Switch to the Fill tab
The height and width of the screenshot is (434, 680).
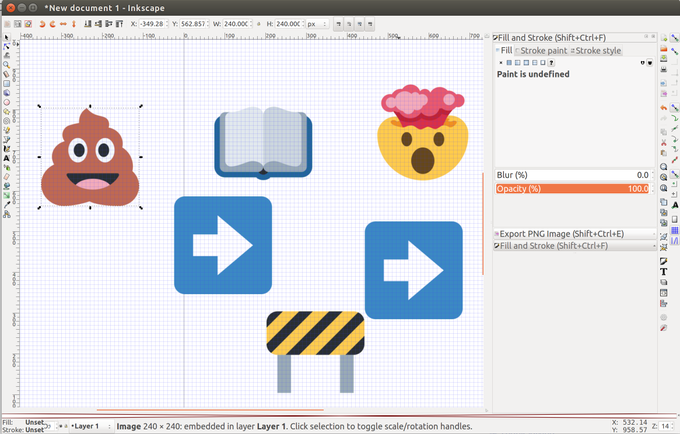click(x=504, y=50)
